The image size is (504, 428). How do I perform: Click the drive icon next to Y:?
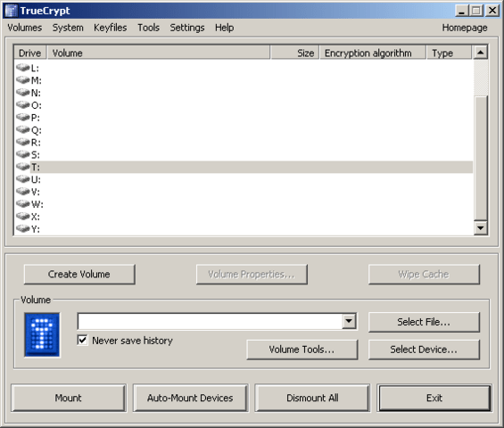tap(23, 228)
